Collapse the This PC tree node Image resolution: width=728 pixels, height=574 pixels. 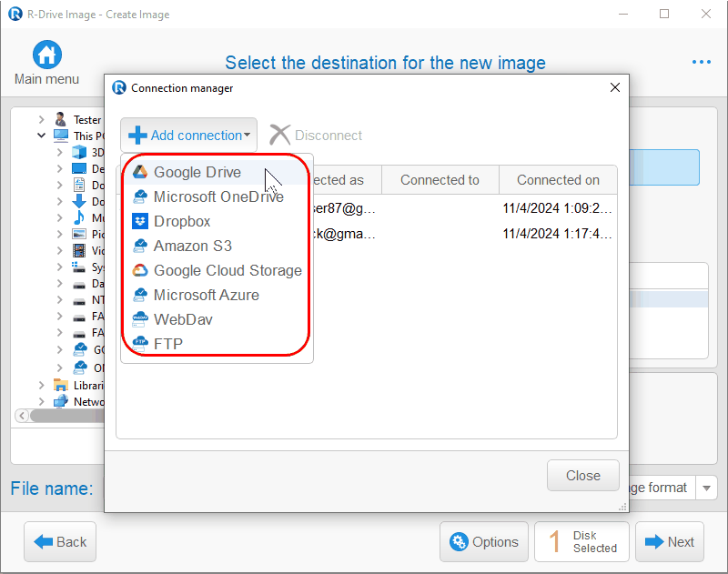(x=41, y=136)
